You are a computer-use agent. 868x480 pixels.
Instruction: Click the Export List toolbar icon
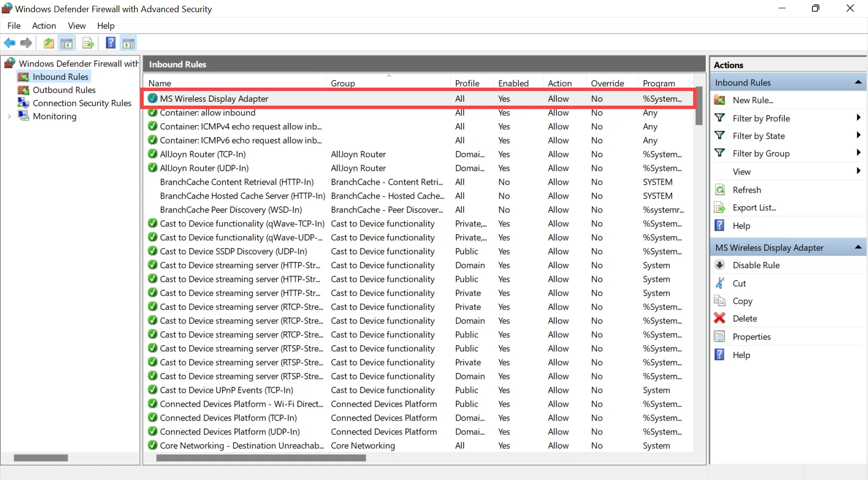pos(88,43)
